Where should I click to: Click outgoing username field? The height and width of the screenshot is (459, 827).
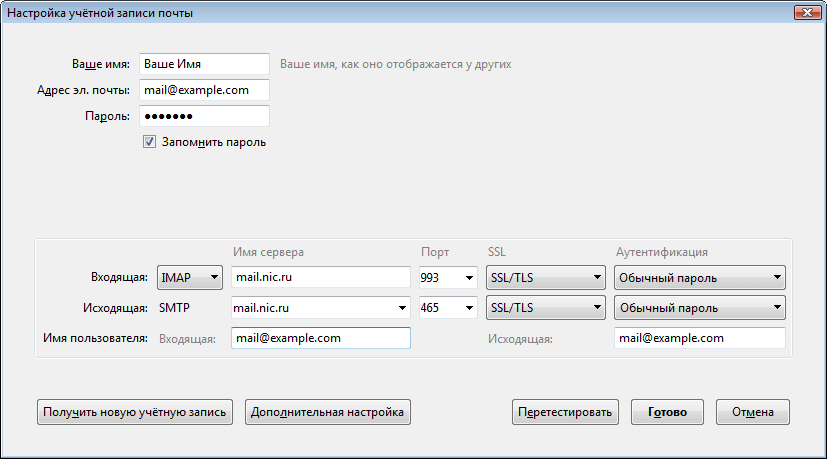[x=699, y=338]
